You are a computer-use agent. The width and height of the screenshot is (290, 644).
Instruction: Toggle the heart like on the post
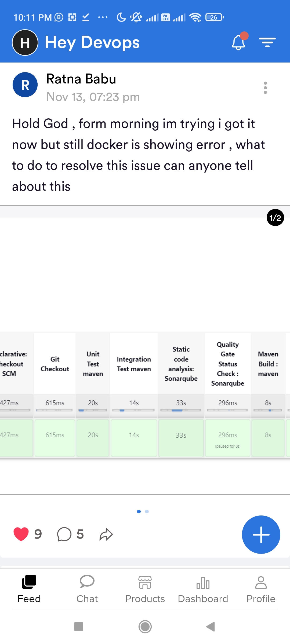pos(21,534)
